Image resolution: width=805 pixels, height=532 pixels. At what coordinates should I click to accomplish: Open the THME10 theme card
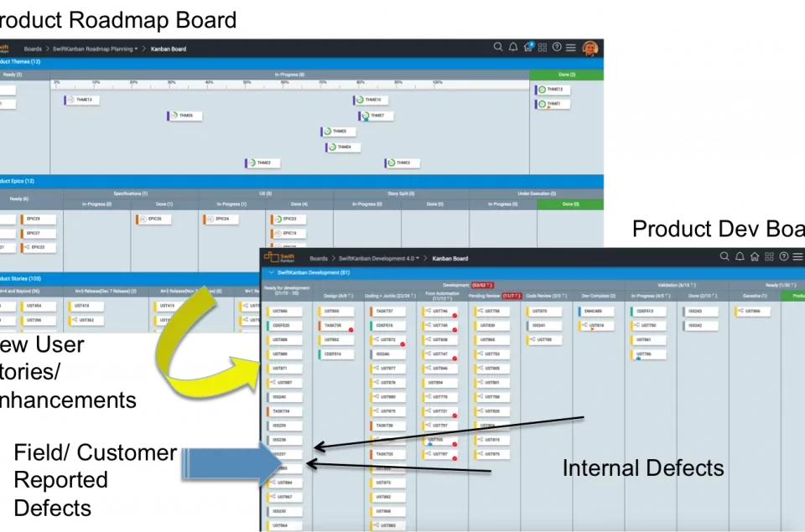(371, 100)
